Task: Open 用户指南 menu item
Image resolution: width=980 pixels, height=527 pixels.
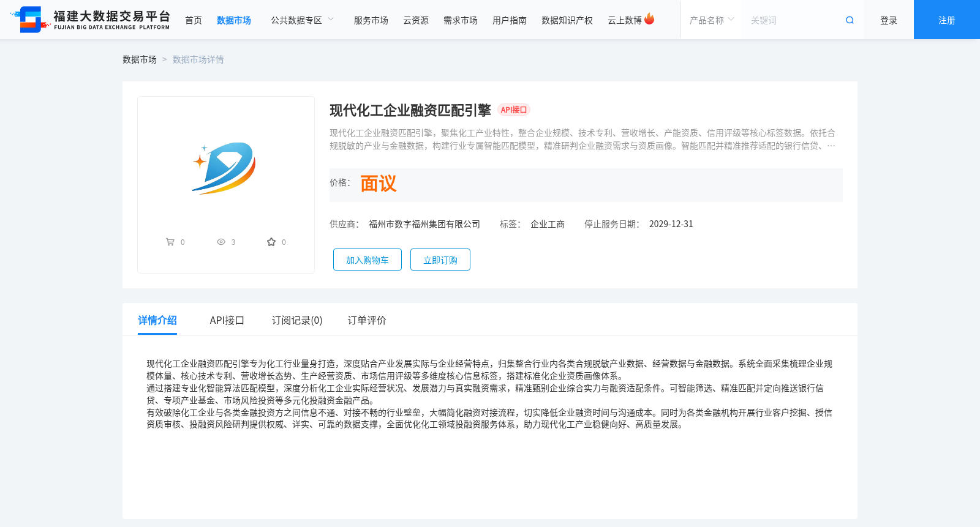Action: click(510, 20)
